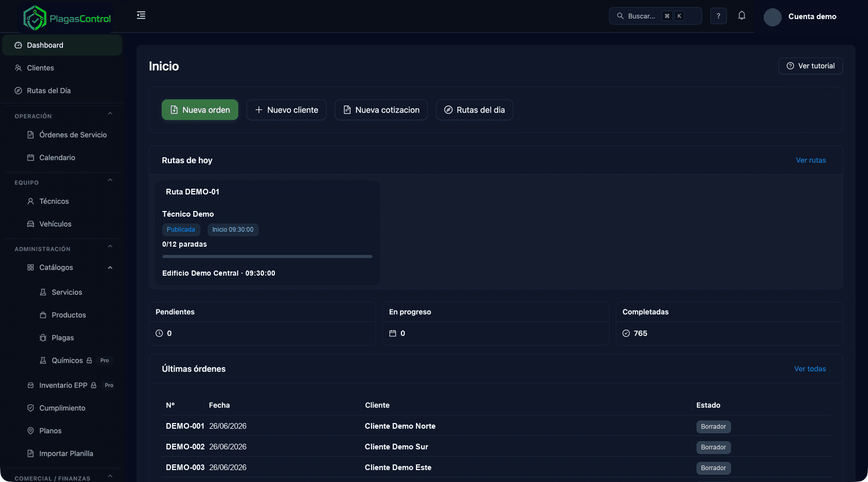Click the lock icon next to Químicos

coord(89,360)
